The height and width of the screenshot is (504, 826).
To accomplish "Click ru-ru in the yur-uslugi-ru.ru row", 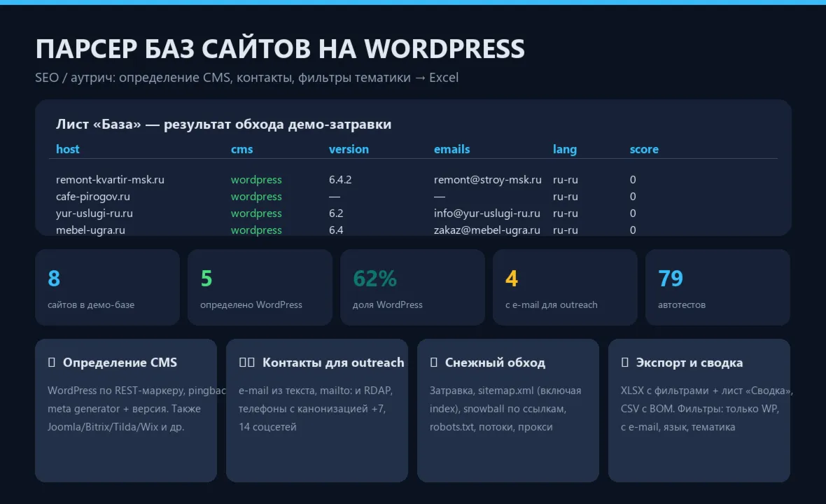I will (x=565, y=213).
